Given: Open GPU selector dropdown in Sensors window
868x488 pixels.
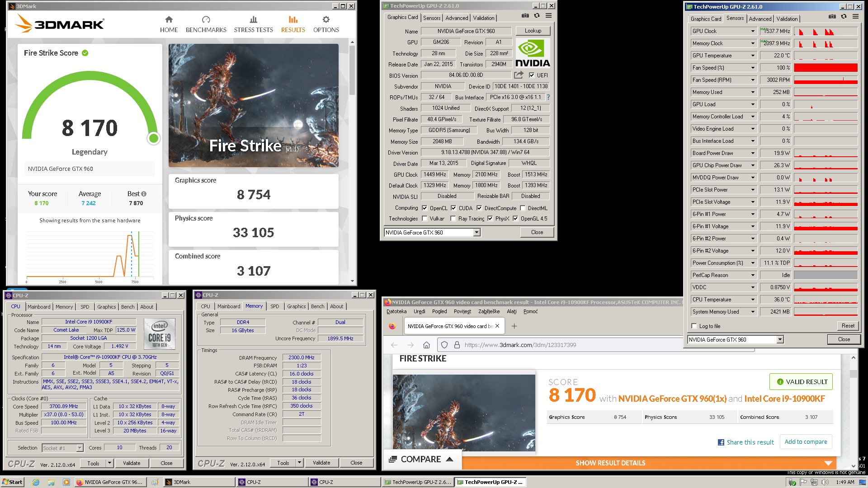Looking at the screenshot, I should pos(780,339).
